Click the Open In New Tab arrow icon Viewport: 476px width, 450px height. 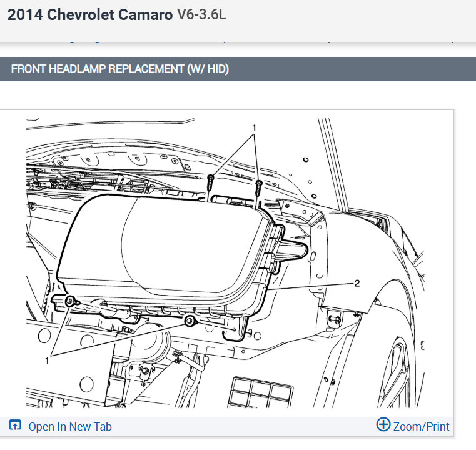[x=15, y=426]
